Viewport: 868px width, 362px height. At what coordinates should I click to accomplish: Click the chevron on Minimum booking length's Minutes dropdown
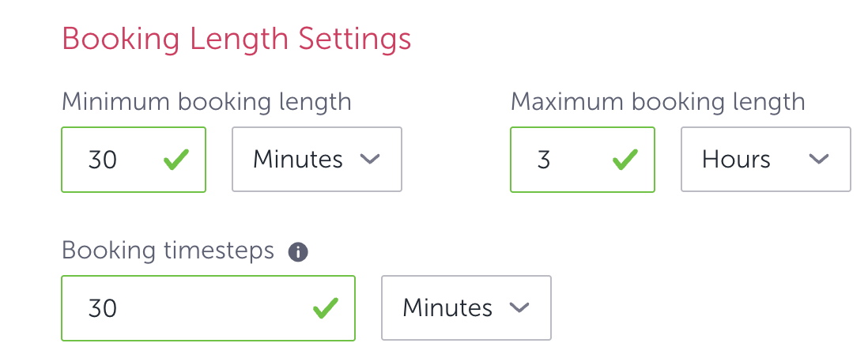point(370,160)
